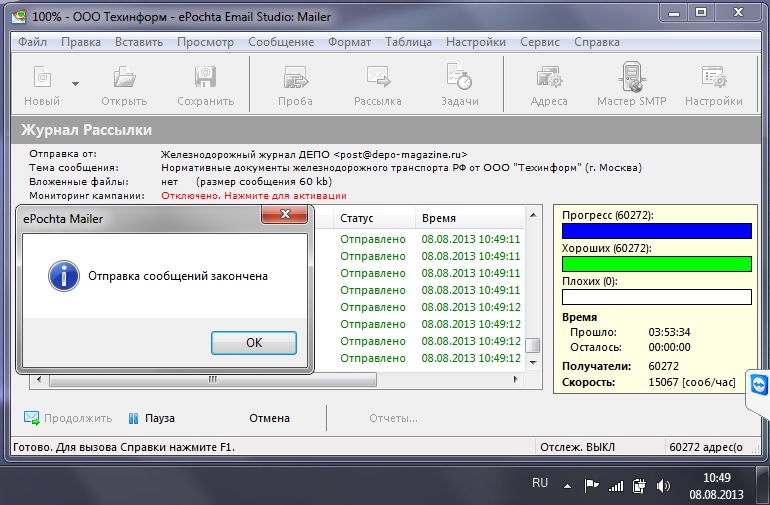
Task: Start mailing with Рассылка toolbar icon
Action: [x=378, y=77]
